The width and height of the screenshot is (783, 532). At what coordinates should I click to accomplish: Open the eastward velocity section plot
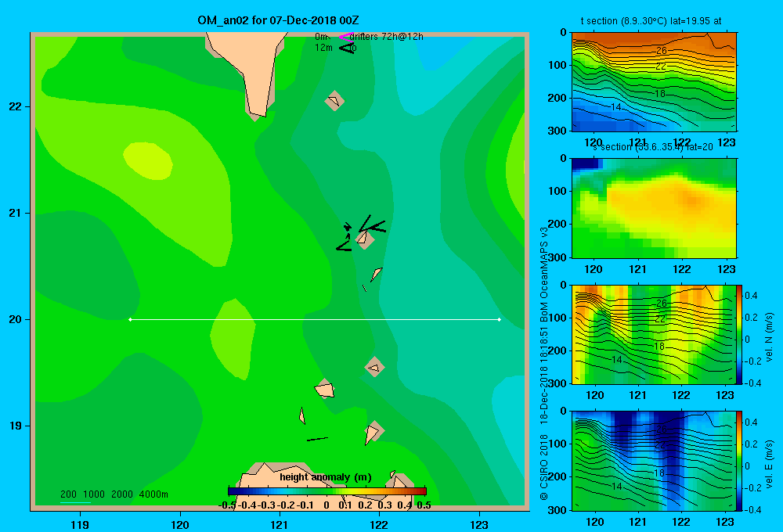tap(654, 461)
